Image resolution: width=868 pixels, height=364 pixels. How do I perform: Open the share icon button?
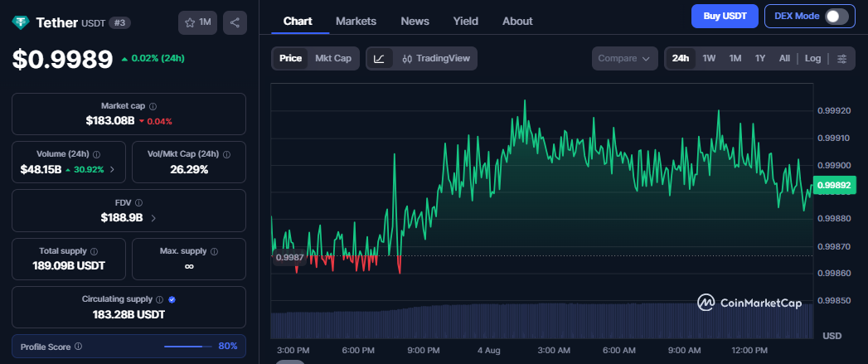(x=235, y=22)
